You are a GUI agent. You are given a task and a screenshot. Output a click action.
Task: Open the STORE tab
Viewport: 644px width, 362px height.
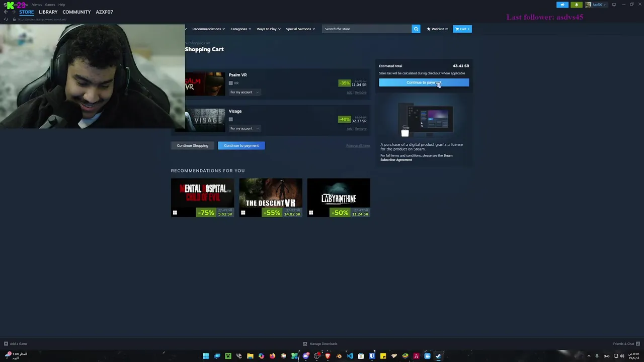tap(27, 12)
